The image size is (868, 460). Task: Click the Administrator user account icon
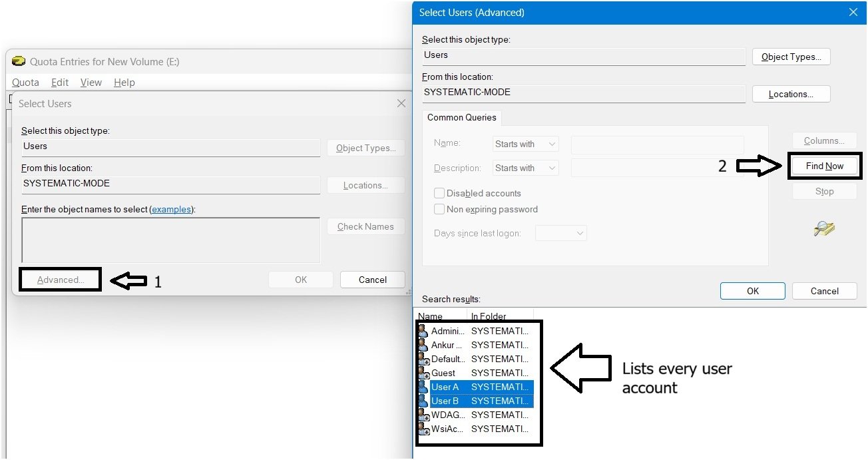coord(423,331)
